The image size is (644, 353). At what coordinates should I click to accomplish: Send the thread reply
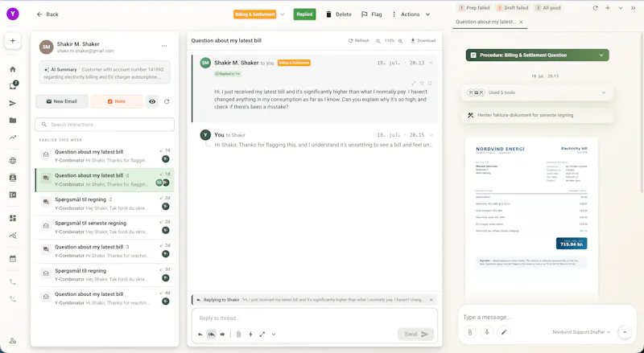pyautogui.click(x=415, y=335)
